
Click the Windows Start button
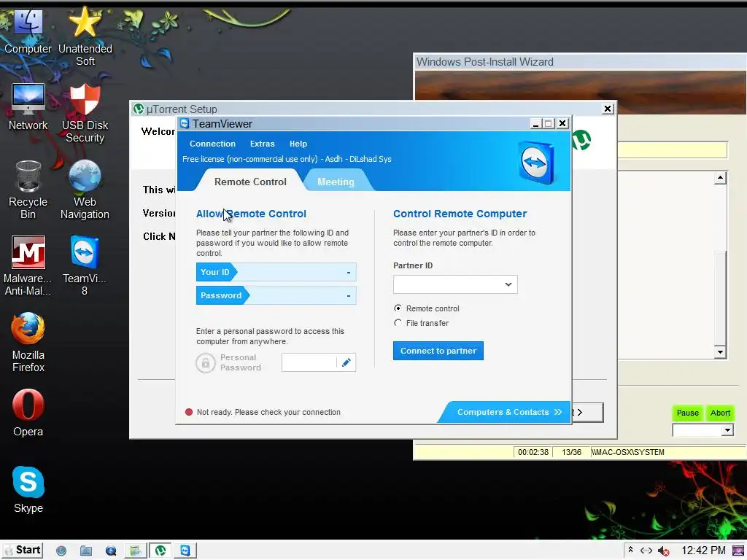pyautogui.click(x=22, y=551)
